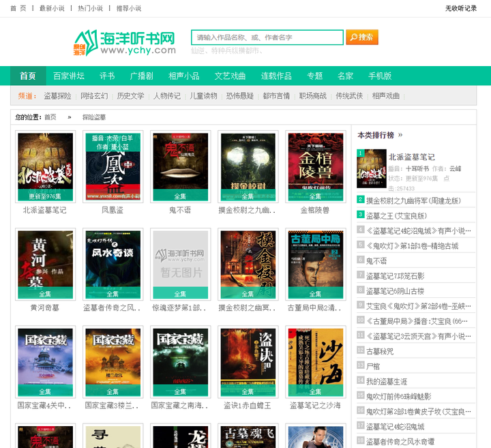Click the 金棺陵兽 title text under cover
Screen dimensions: 491x448
pyautogui.click(x=315, y=210)
